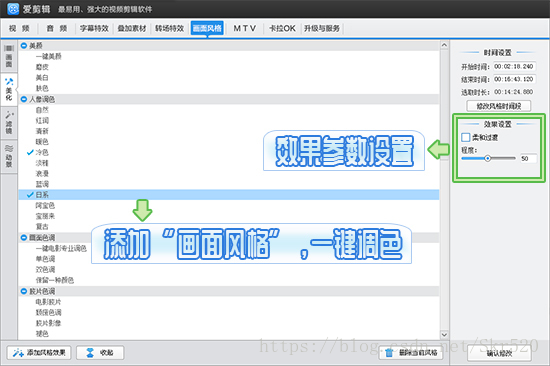The image size is (550, 366).
Task: Open the 升级与服务 tab
Action: click(x=322, y=28)
